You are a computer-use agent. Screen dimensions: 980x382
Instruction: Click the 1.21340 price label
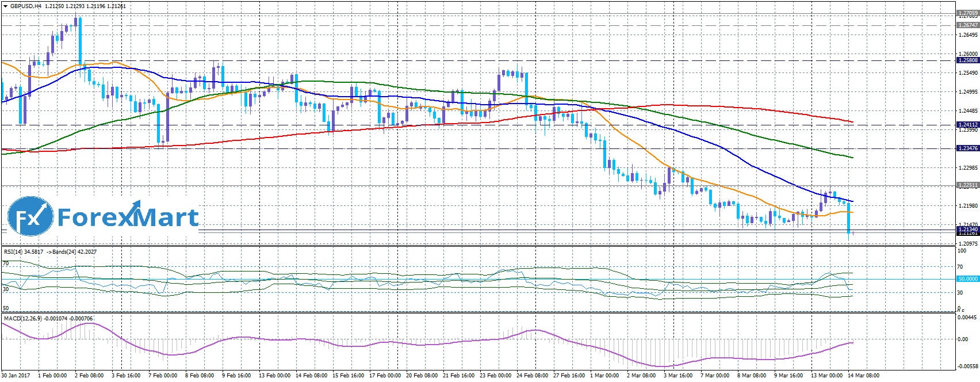(x=967, y=230)
